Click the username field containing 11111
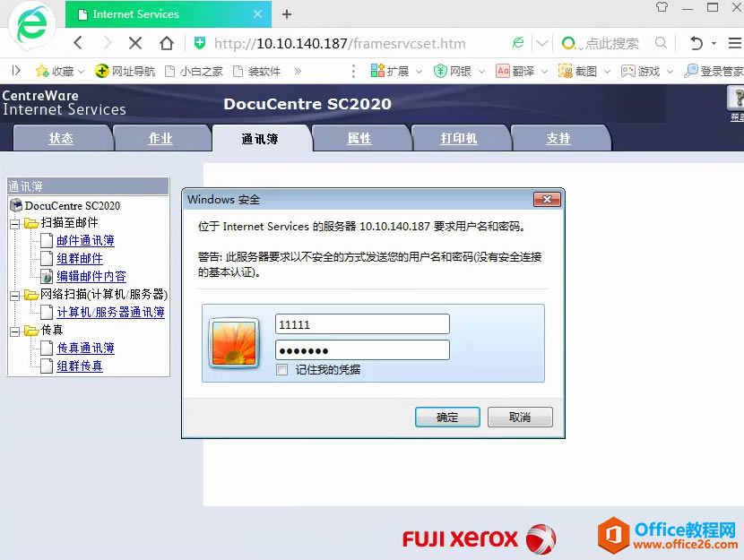Image resolution: width=744 pixels, height=560 pixels. coord(362,324)
